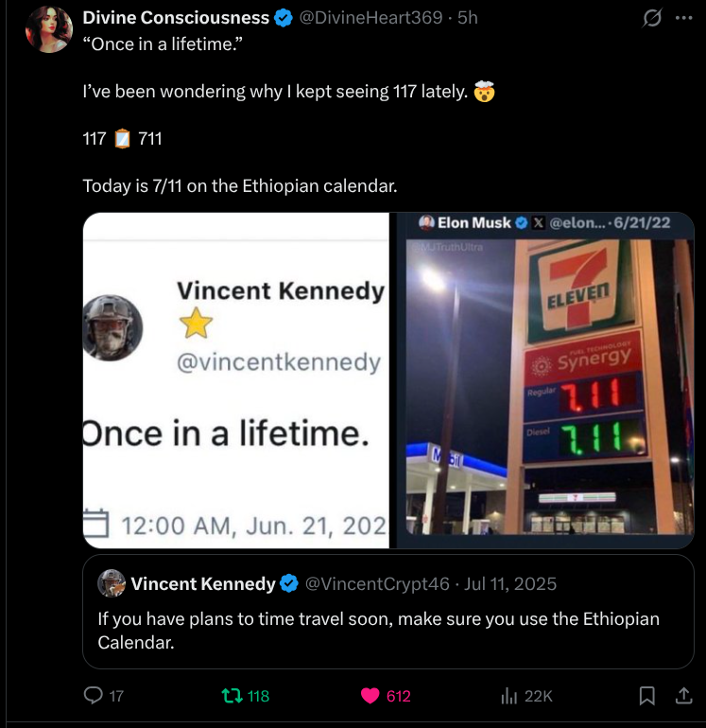
Task: Open the three-dot more options menu
Action: (x=682, y=17)
